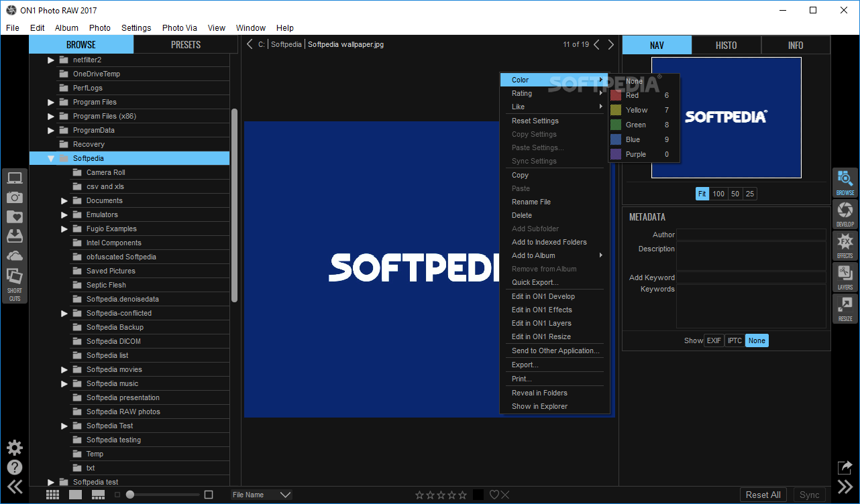Expand the Program Files (x86) folder
The image size is (860, 504).
pos(51,116)
